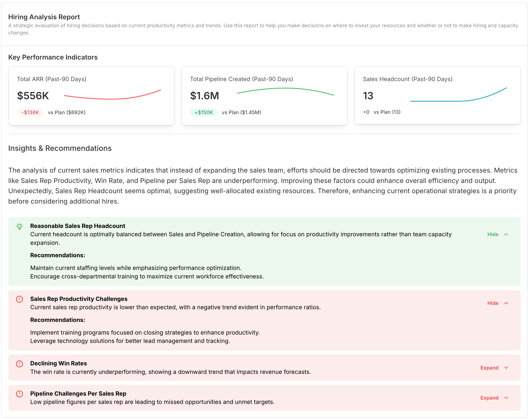Expand Pipeline Challenges Per Sales Rep using its chevron

[506, 398]
